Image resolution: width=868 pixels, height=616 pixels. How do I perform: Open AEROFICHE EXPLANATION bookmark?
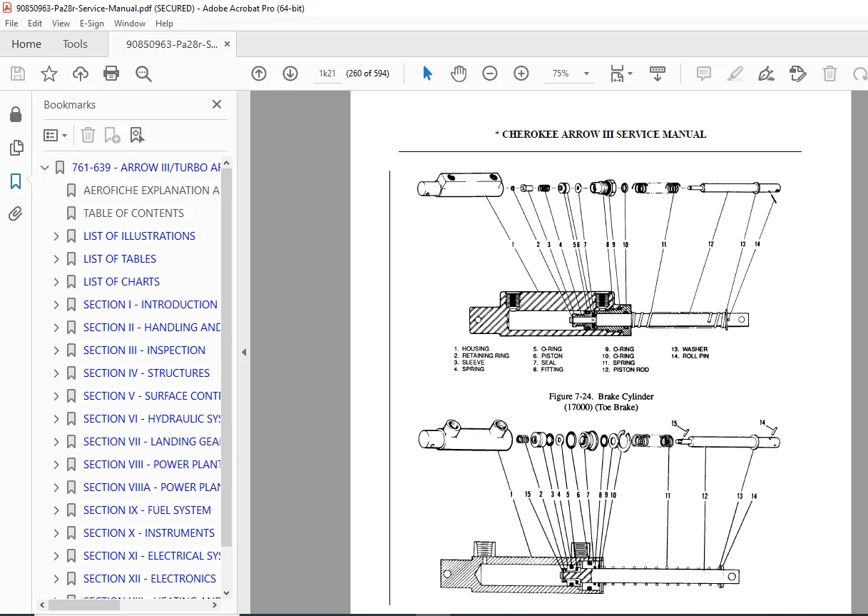coord(151,191)
